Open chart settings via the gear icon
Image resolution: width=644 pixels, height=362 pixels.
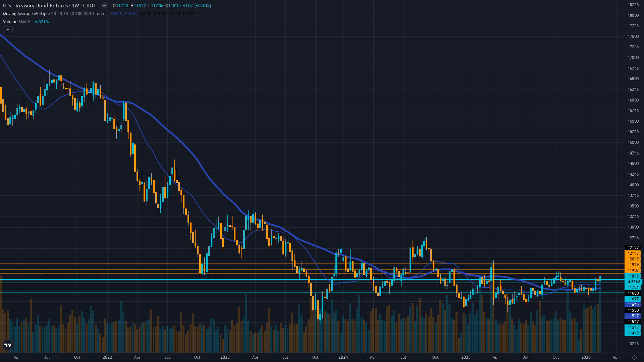point(634,357)
